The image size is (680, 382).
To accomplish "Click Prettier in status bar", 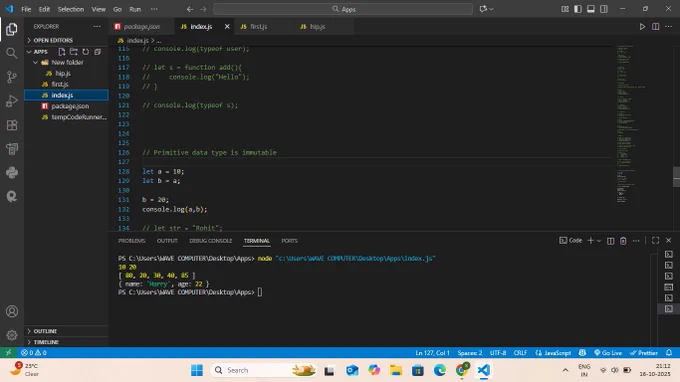I will point(644,353).
